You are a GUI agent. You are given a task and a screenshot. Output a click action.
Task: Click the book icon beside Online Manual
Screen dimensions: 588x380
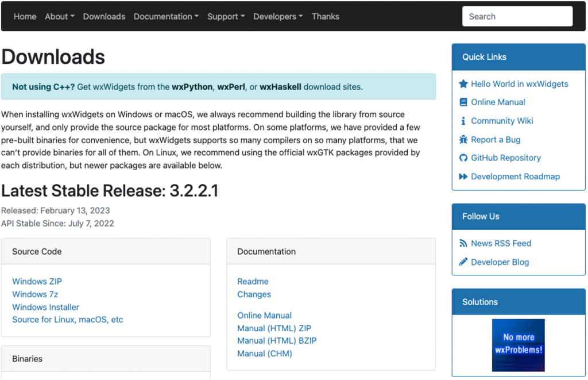(463, 102)
